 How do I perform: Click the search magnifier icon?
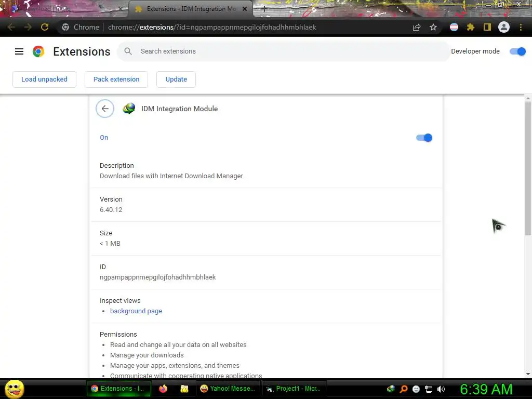tap(128, 51)
